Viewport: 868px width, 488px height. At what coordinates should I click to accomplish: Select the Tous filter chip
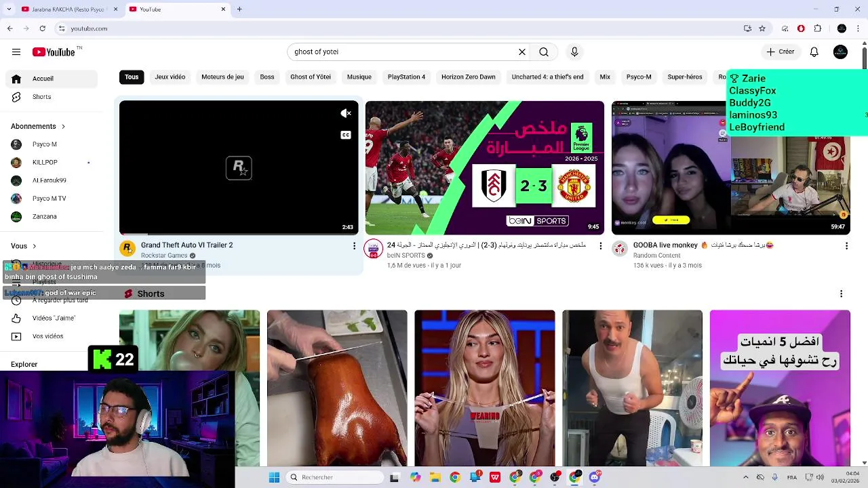pyautogui.click(x=132, y=77)
